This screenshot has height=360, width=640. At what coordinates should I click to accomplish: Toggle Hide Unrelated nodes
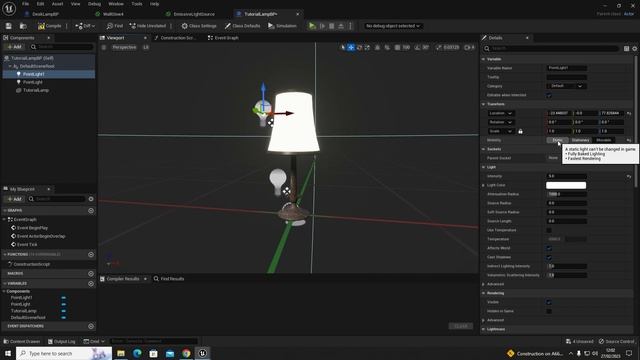click(x=147, y=26)
